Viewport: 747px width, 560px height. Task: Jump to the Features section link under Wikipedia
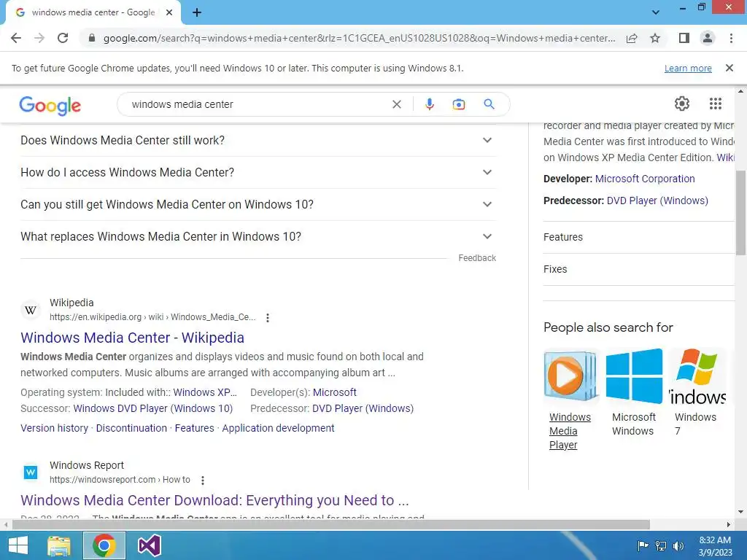pos(194,428)
